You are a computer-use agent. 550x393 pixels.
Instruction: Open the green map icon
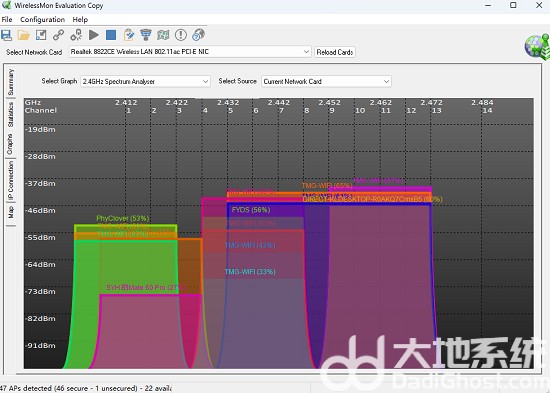coord(163,35)
